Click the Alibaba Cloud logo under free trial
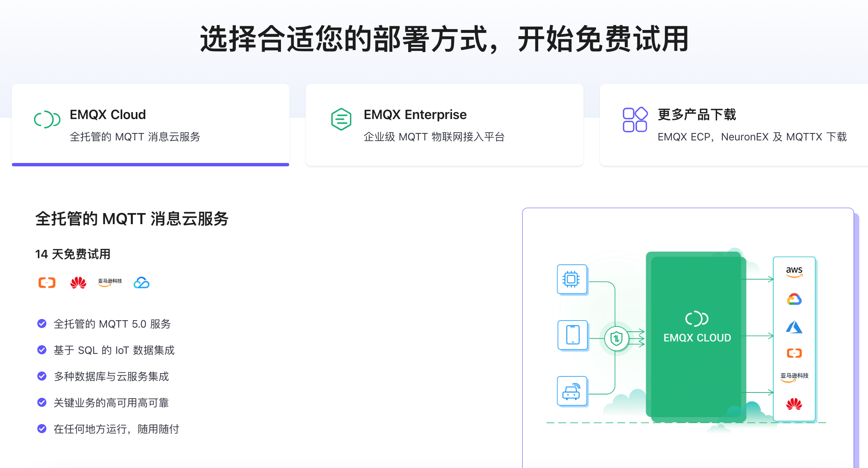868x468 pixels. pyautogui.click(x=47, y=283)
